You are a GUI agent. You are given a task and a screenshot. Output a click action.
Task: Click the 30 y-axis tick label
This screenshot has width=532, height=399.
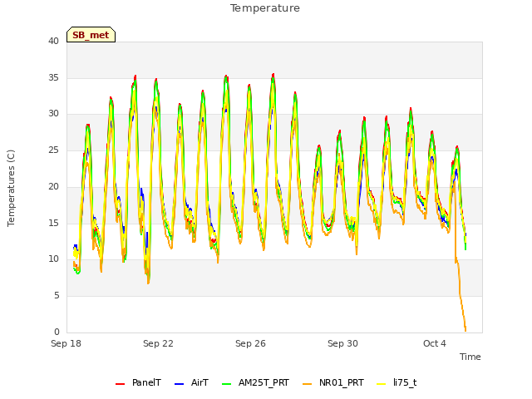pos(53,114)
